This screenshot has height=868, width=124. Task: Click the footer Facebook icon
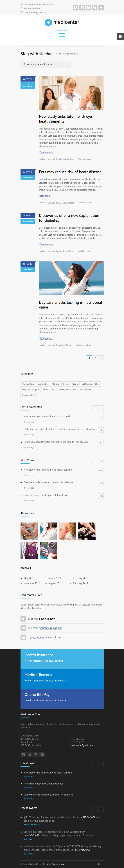click(23, 755)
